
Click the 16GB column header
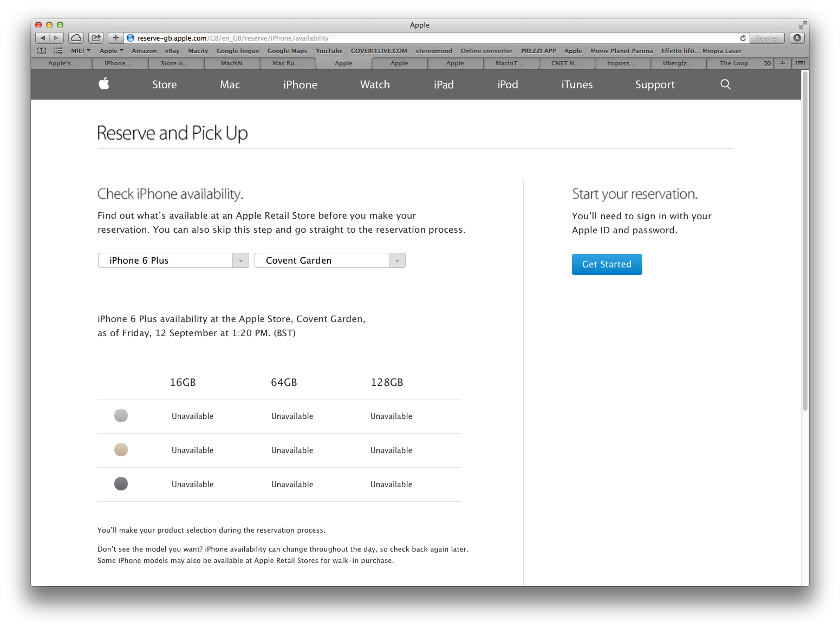183,382
